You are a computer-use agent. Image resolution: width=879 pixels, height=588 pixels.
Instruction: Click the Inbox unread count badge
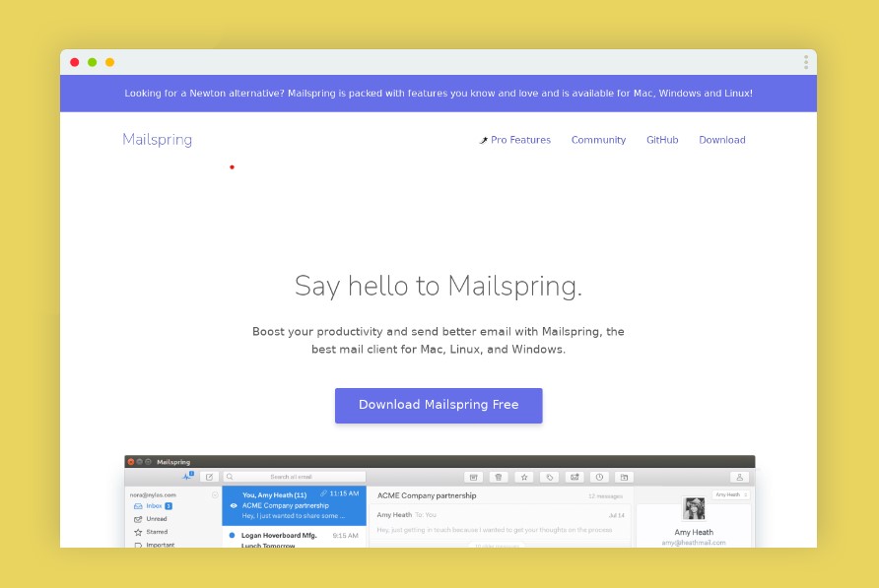tap(169, 506)
